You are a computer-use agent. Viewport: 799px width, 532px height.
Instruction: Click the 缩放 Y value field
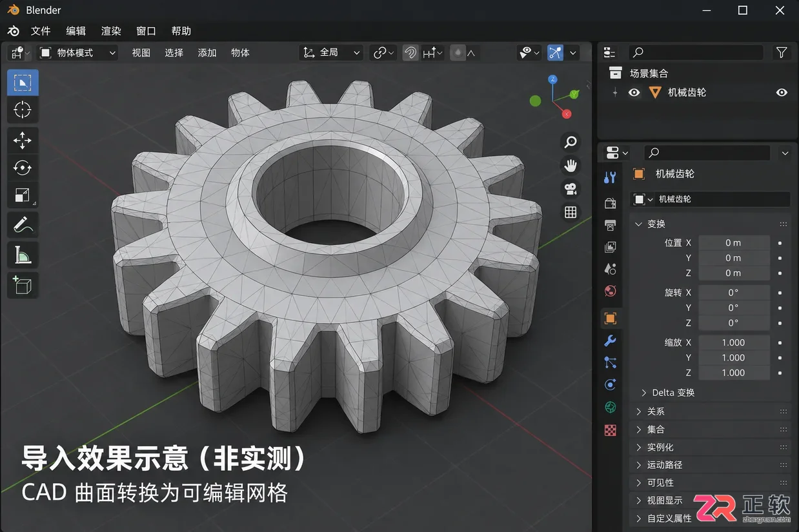(734, 358)
